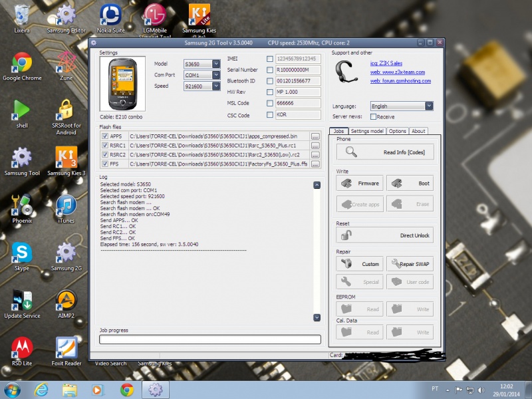
Task: Switch to the About tab
Action: (x=418, y=131)
